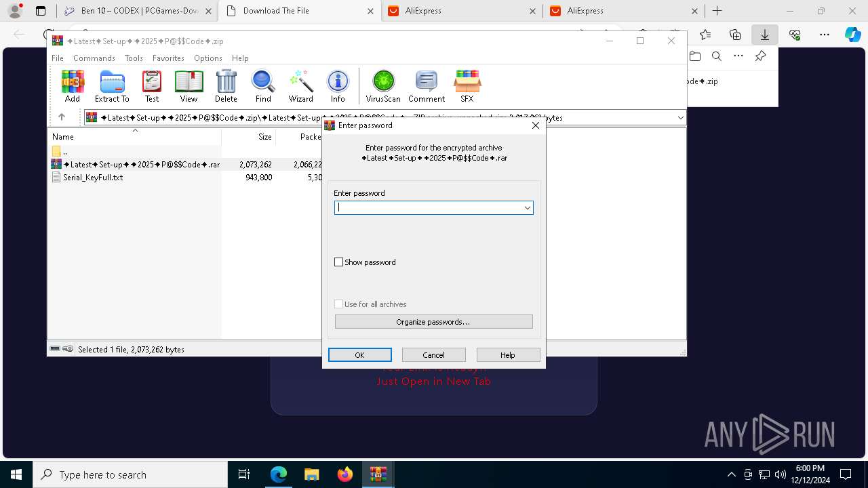Click the drive icon in WinRAR status bar
Viewport: 868px width, 488px height.
55,349
